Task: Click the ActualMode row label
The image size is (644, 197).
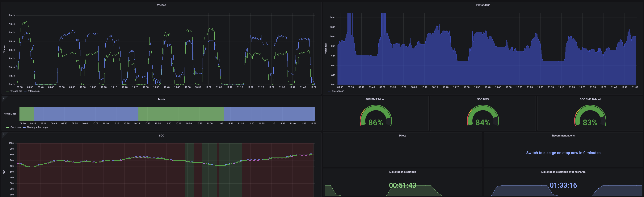Action: (10, 114)
